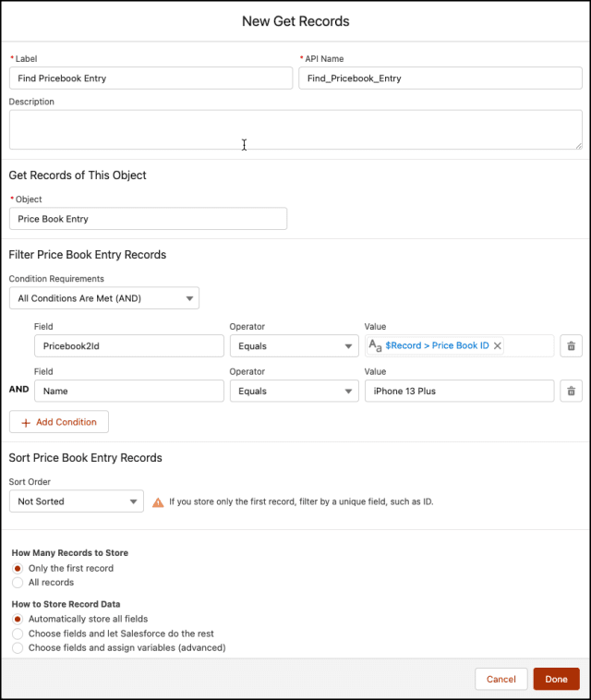
Task: Delete the Name condition row
Action: [571, 391]
